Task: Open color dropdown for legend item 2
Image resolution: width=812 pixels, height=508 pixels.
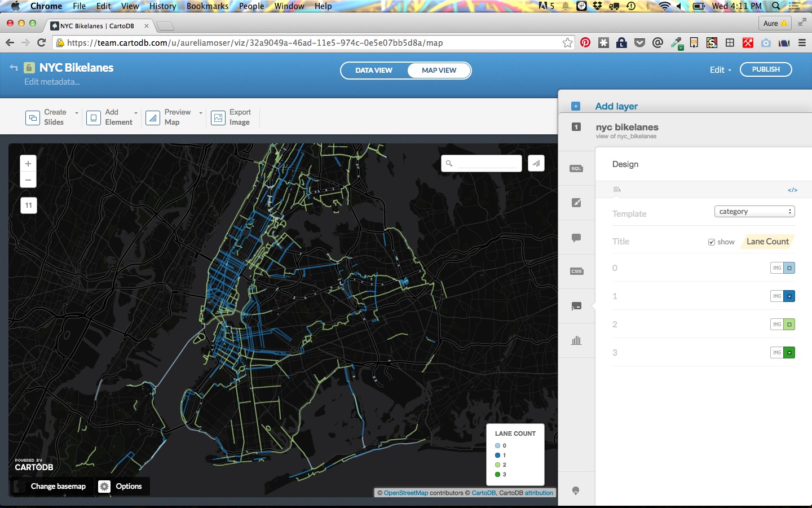Action: click(x=789, y=325)
